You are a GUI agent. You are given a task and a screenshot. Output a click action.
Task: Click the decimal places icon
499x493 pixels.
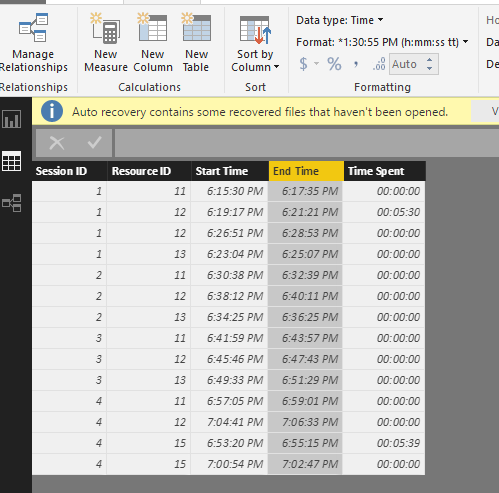(x=379, y=64)
